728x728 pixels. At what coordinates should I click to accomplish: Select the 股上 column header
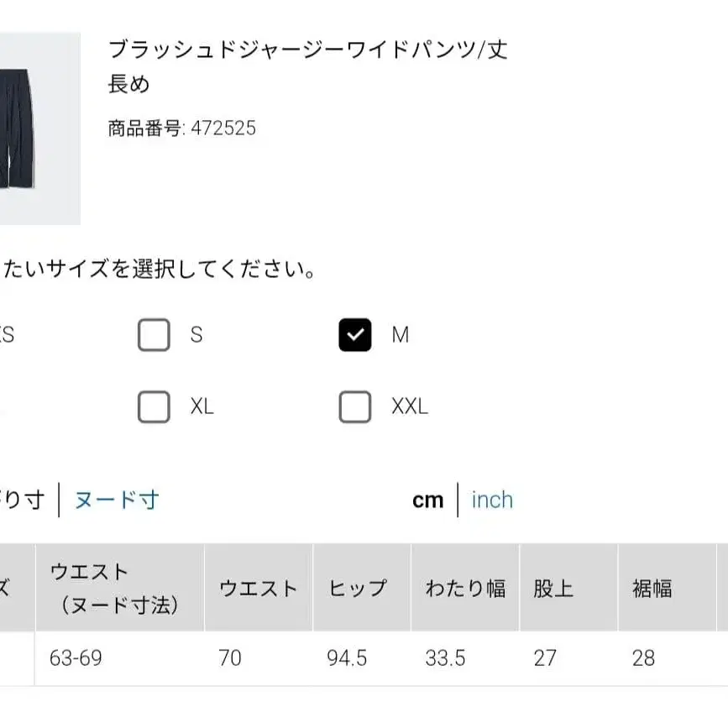553,588
